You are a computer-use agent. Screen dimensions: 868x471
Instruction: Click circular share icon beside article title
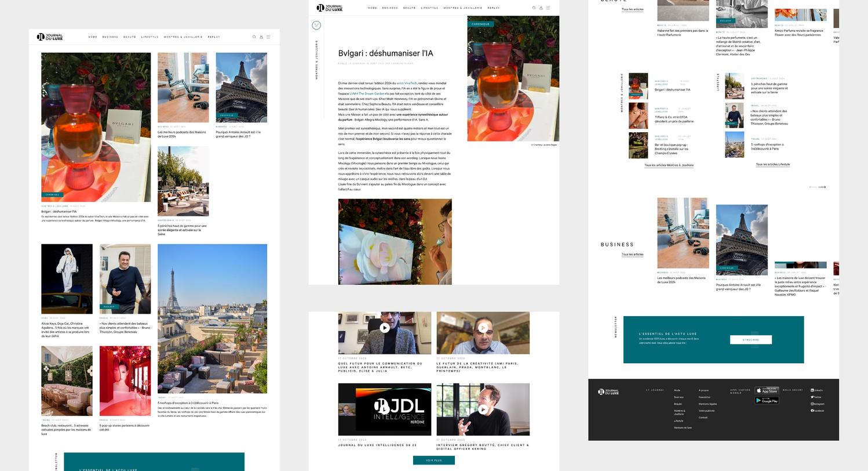[316, 25]
